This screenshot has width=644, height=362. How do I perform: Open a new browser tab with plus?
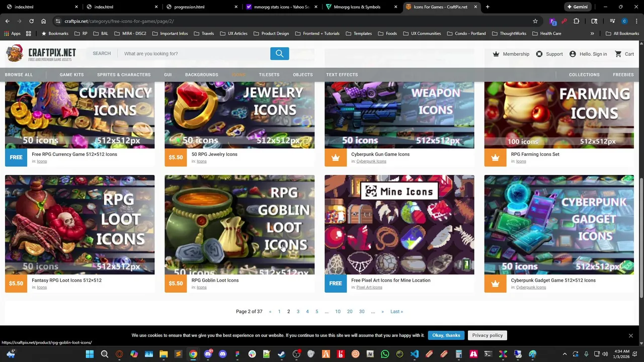point(488,7)
